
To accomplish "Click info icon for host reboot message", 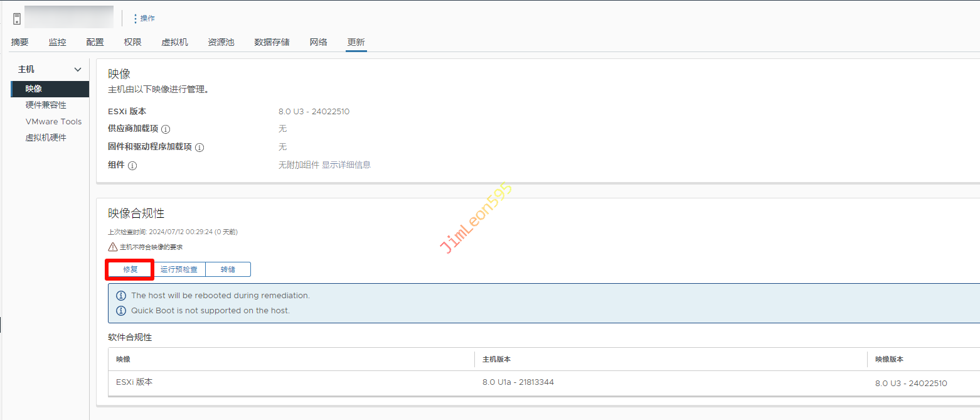I will pyautogui.click(x=121, y=296).
